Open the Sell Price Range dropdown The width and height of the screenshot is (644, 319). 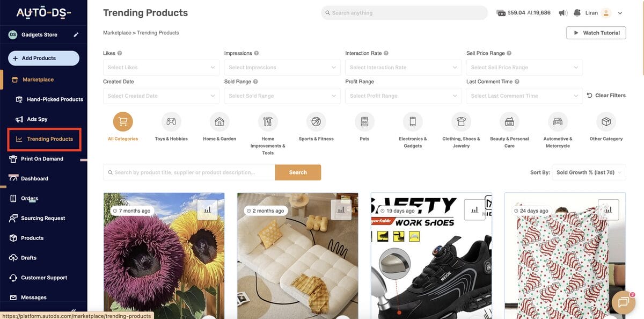[524, 68]
